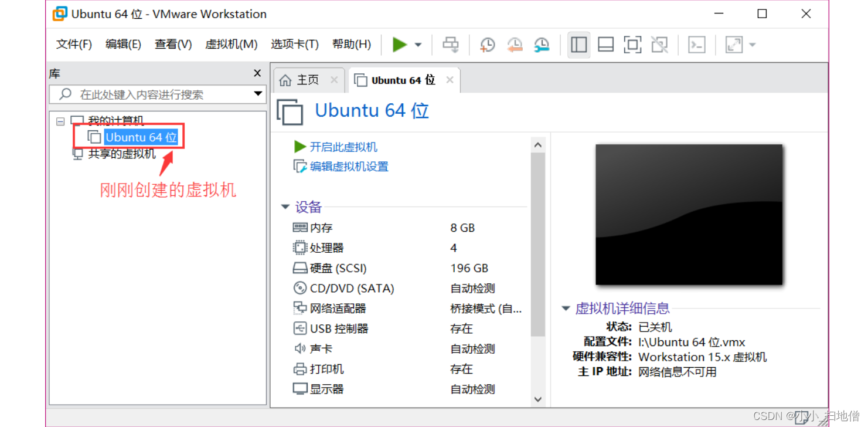The height and width of the screenshot is (427, 868).
Task: Select 我的计算机 in the library tree
Action: [x=115, y=121]
